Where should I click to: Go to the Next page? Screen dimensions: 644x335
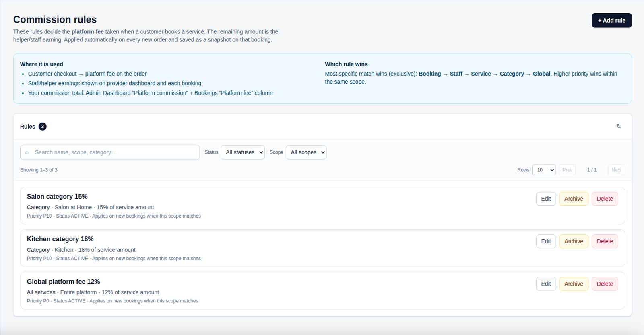tap(616, 170)
